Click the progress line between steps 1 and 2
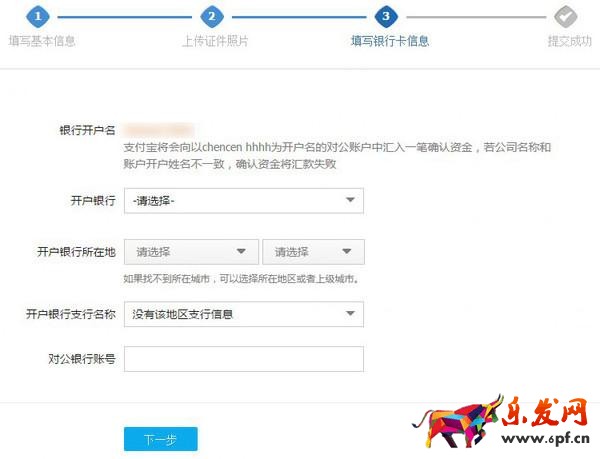The image size is (600, 459). (x=125, y=17)
